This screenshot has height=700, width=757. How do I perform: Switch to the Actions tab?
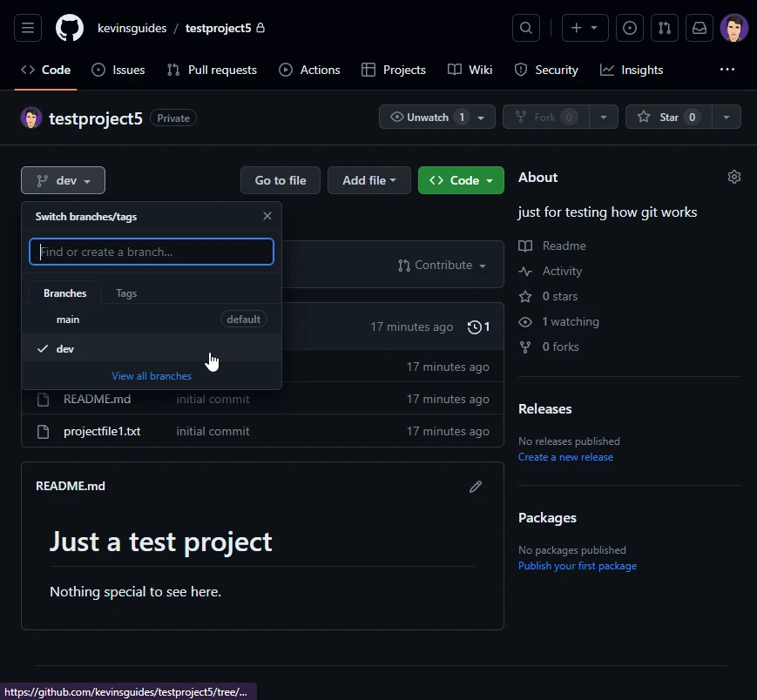(x=309, y=70)
